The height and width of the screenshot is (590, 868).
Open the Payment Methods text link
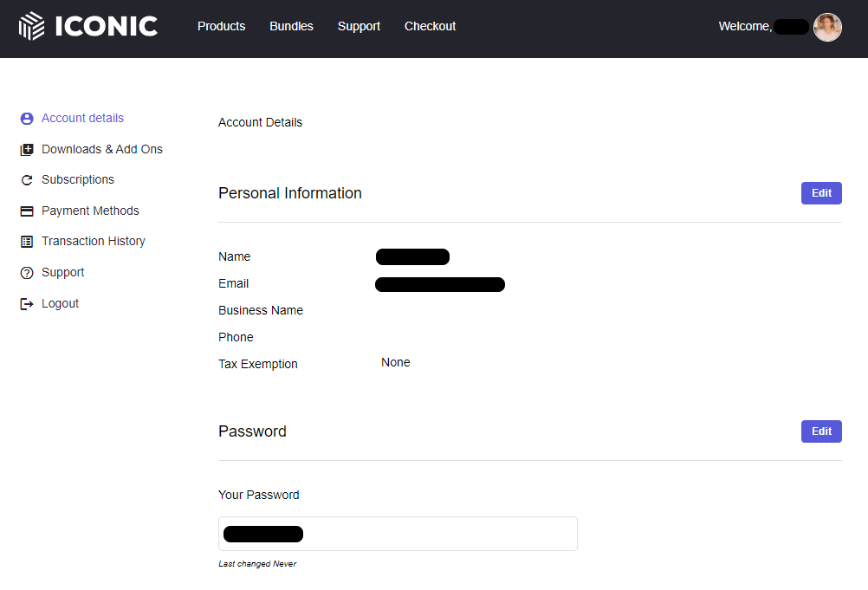pos(90,211)
